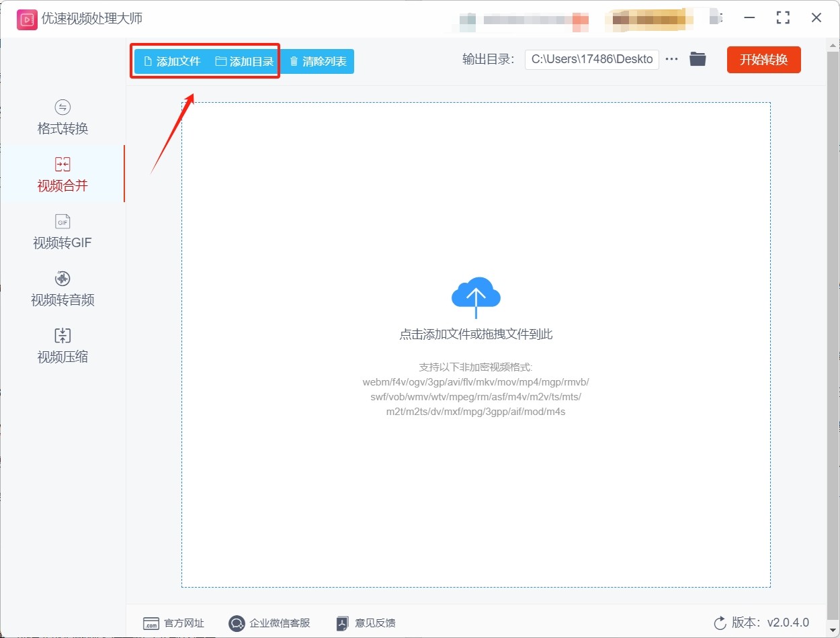Click the cloud upload icon
The image size is (840, 638).
click(x=476, y=296)
